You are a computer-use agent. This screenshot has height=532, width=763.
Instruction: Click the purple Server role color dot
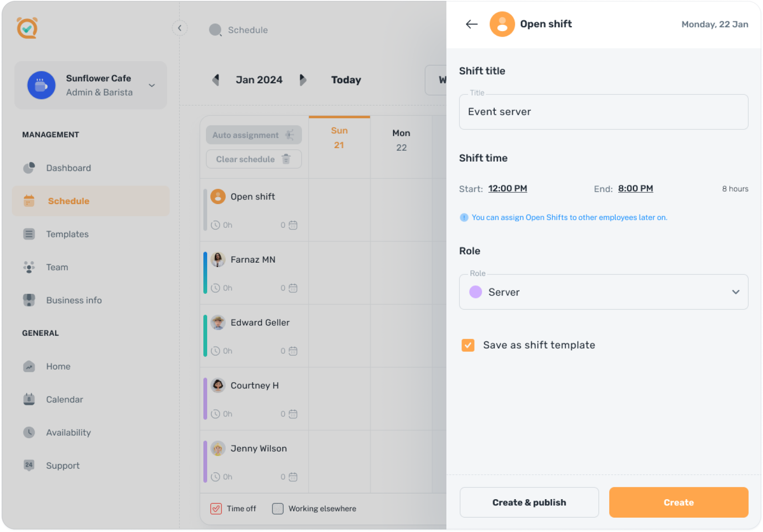475,292
